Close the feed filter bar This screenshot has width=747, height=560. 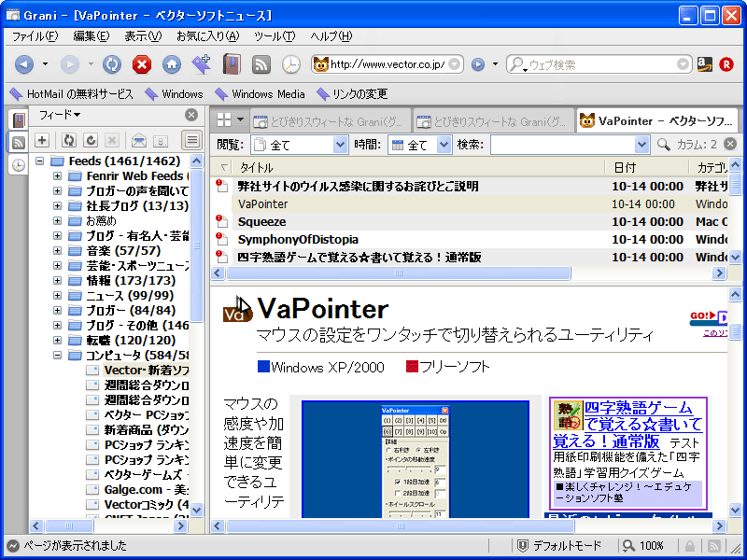(x=729, y=144)
